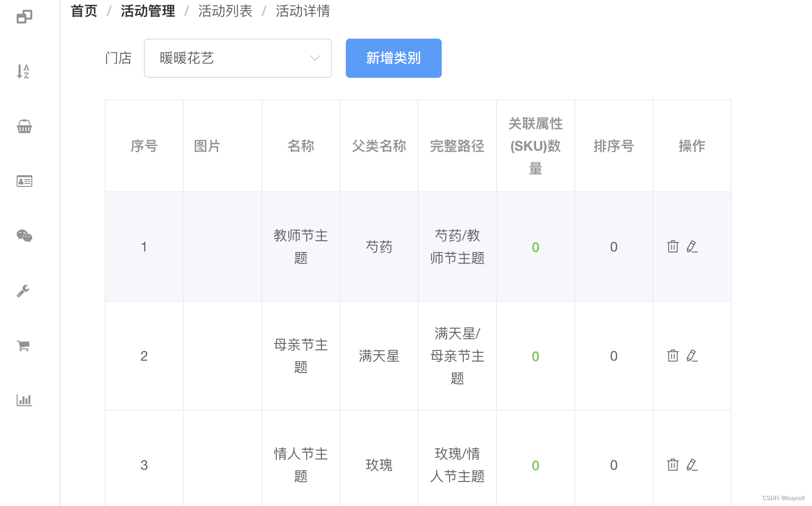
Task: Open the bar chart statistics sidebar icon
Action: (x=24, y=400)
